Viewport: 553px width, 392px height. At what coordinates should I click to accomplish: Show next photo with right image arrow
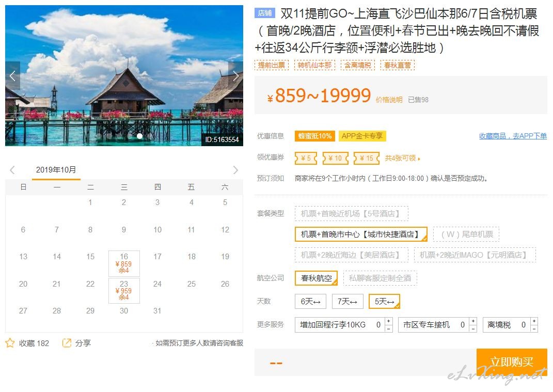point(235,76)
